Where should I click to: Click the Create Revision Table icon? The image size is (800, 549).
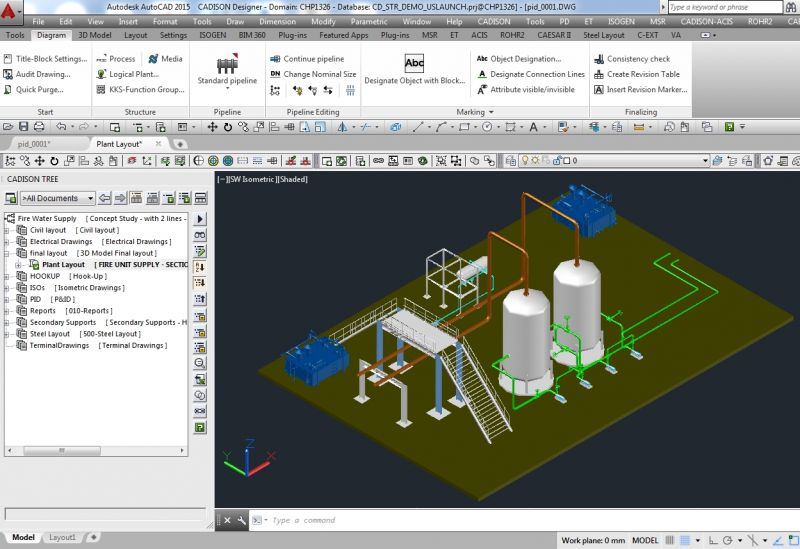coord(598,74)
